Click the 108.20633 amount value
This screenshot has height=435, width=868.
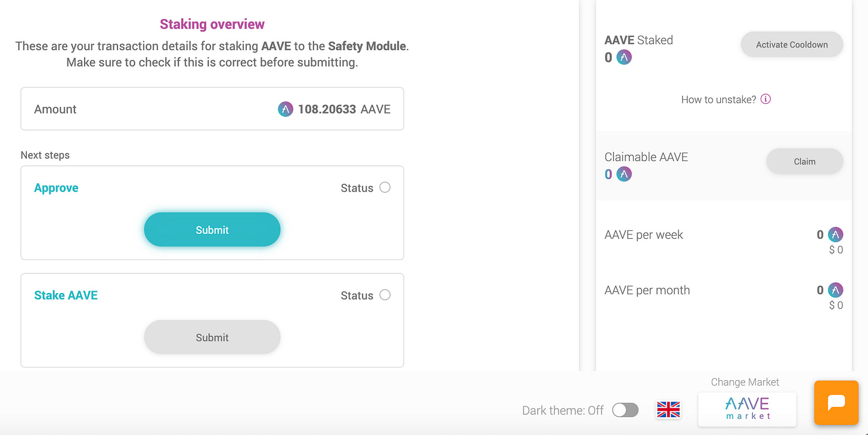click(327, 109)
